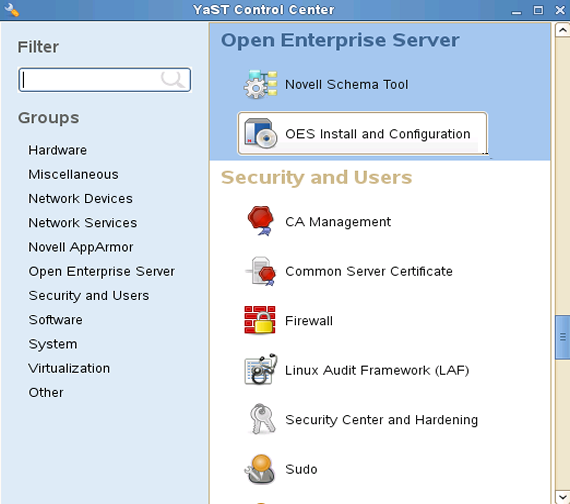Focus the Filter text input field
This screenshot has width=570, height=504.
pyautogui.click(x=104, y=80)
